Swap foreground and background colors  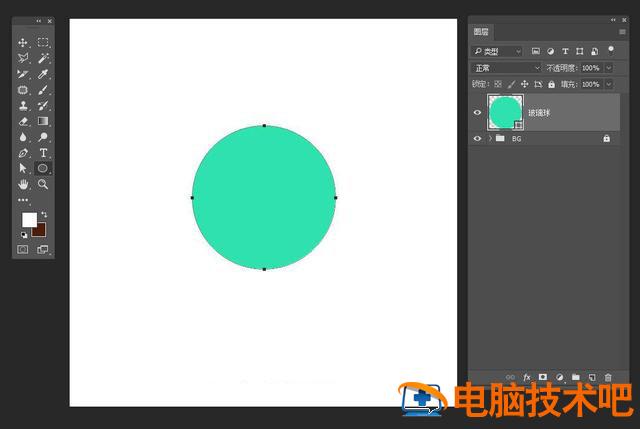44,214
